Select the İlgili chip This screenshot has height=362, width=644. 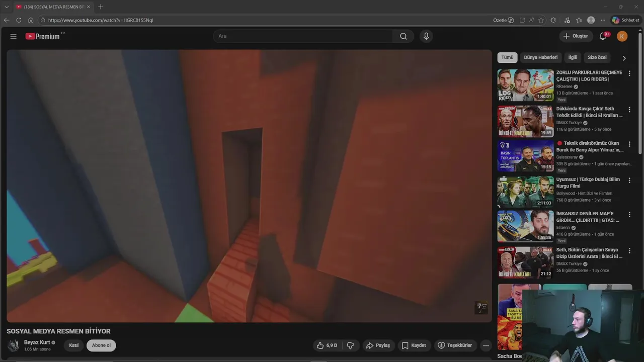point(573,57)
